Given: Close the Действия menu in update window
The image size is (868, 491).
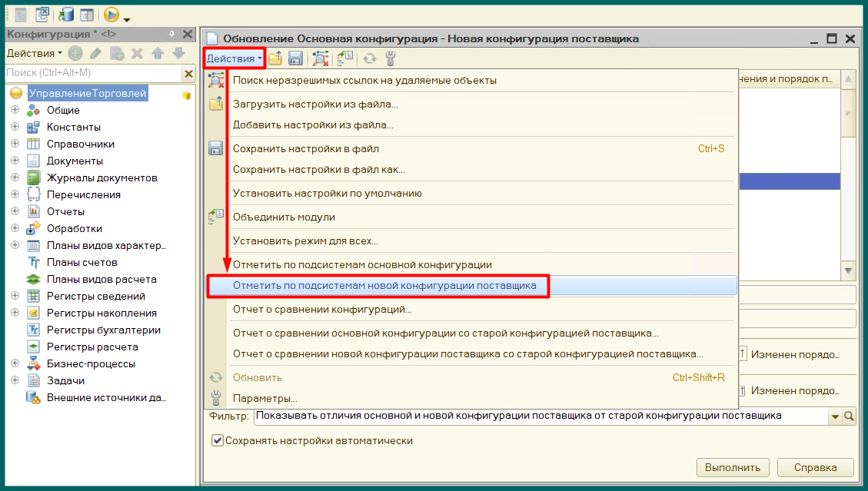Looking at the screenshot, I should pos(234,58).
